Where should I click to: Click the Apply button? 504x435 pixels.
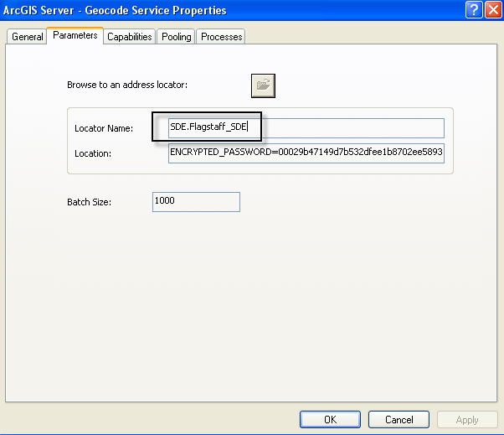[x=466, y=419]
